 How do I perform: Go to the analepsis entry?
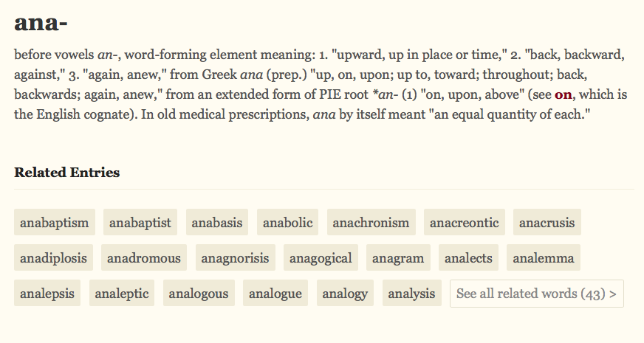pyautogui.click(x=48, y=294)
